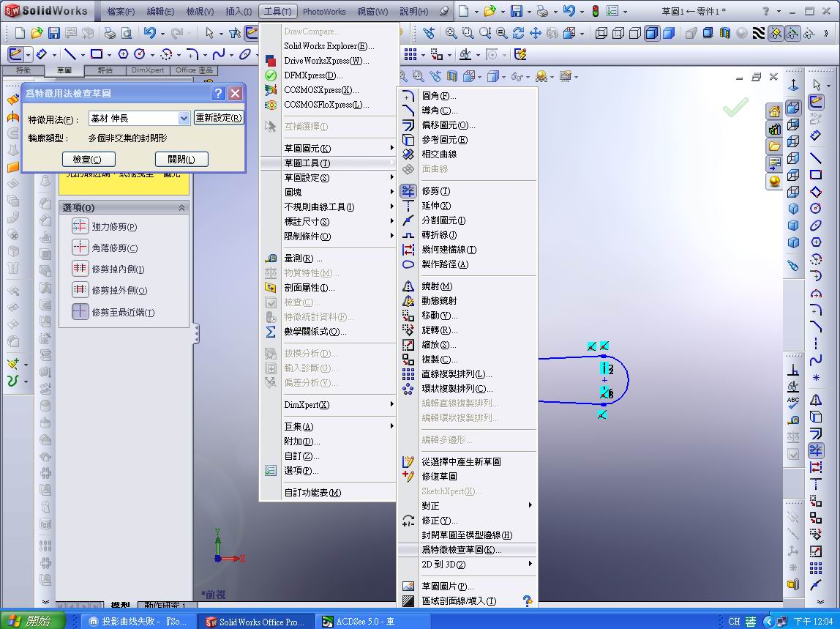Click the shaded with edges display icon
The width and height of the screenshot is (840, 629).
point(652,33)
